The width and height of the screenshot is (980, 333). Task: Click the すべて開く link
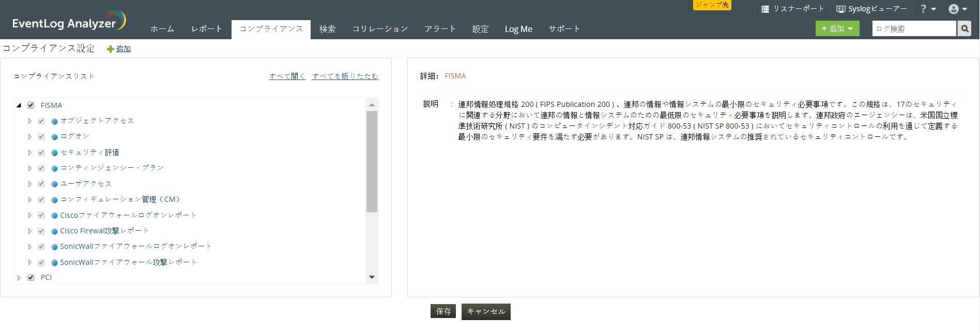tap(287, 76)
